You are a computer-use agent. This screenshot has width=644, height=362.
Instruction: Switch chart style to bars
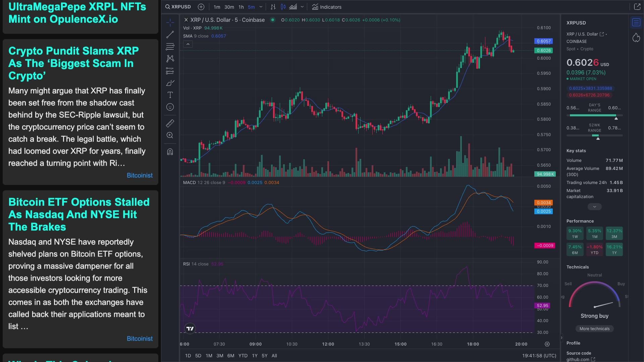[x=273, y=7]
